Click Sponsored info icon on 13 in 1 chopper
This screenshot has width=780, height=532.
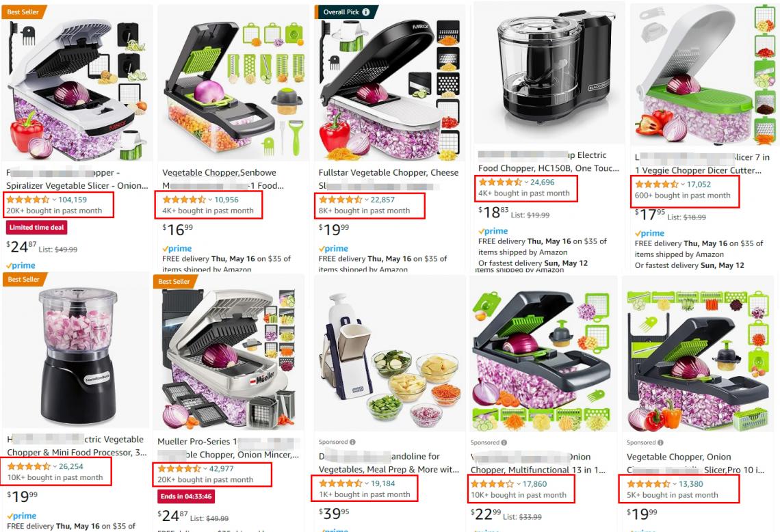tap(504, 442)
